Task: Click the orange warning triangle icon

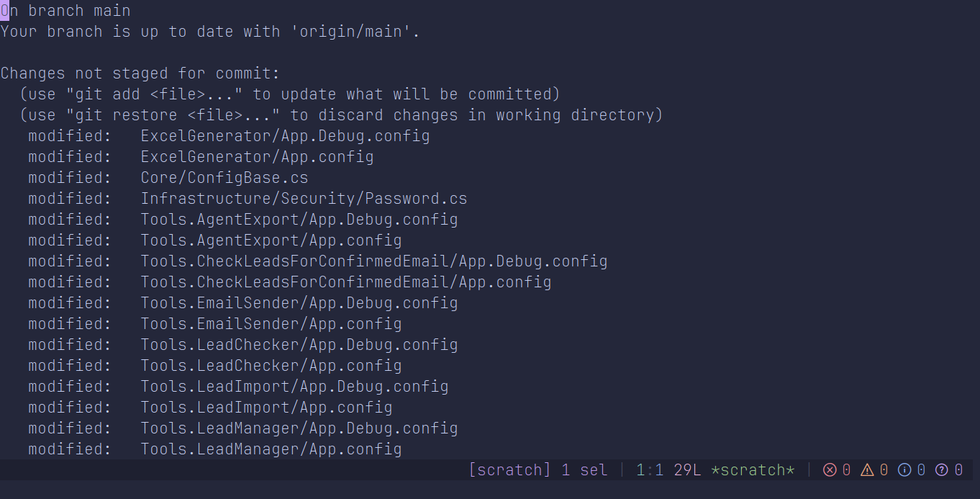Action: pos(867,470)
